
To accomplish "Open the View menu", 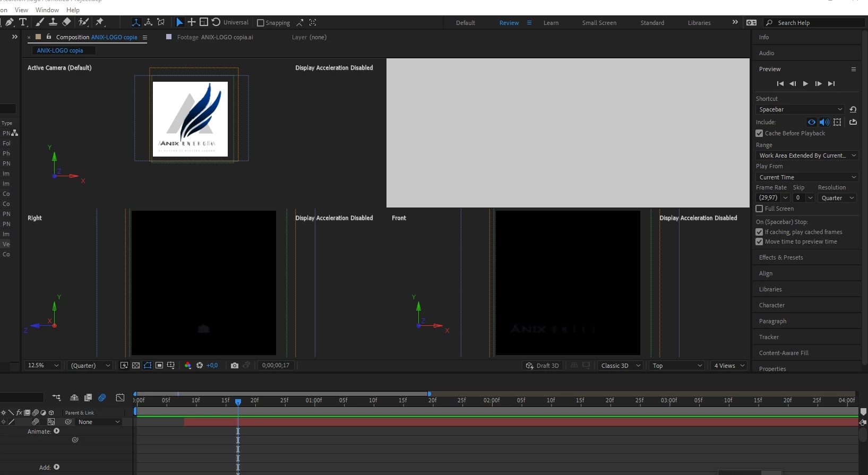I will click(x=21, y=10).
